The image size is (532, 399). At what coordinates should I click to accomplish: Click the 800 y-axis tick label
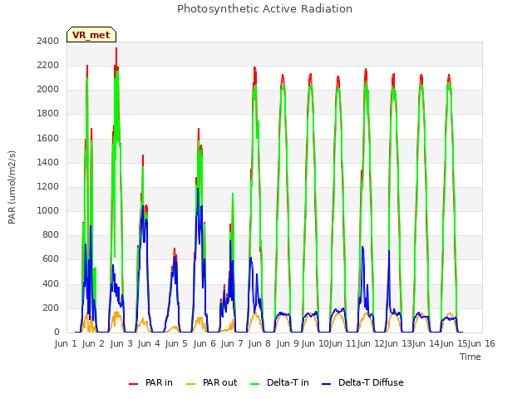[x=51, y=234]
